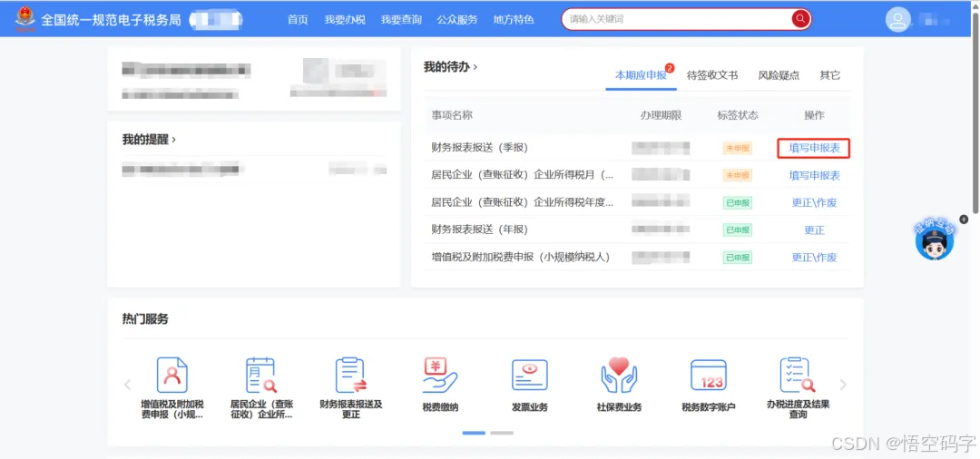Open the 地方特色 menu
Image resolution: width=980 pixels, height=459 pixels.
513,19
